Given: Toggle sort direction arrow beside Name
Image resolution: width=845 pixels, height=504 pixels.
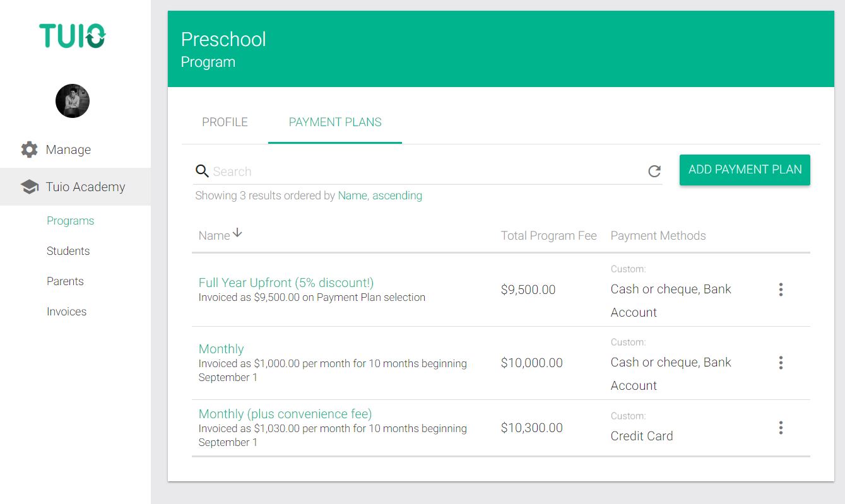Looking at the screenshot, I should 237,233.
